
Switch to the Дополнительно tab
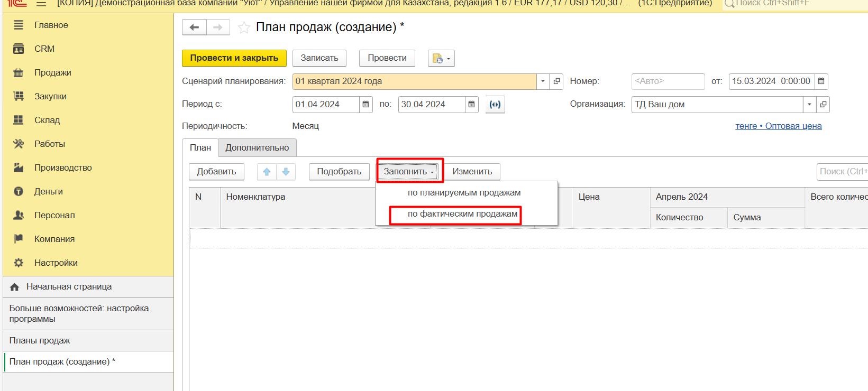click(x=257, y=148)
